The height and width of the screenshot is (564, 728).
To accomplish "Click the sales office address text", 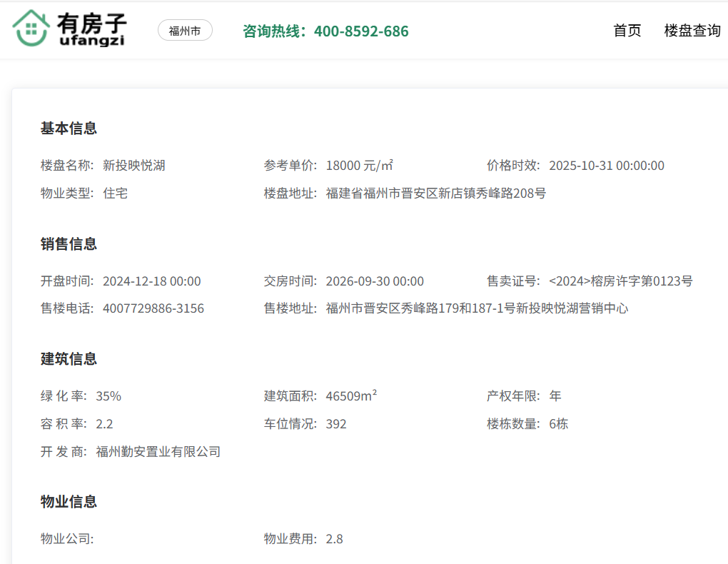I will pos(477,308).
